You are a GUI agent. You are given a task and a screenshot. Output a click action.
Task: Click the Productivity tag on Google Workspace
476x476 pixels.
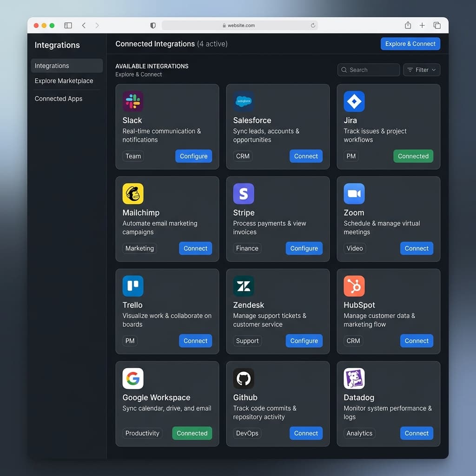[x=142, y=433]
